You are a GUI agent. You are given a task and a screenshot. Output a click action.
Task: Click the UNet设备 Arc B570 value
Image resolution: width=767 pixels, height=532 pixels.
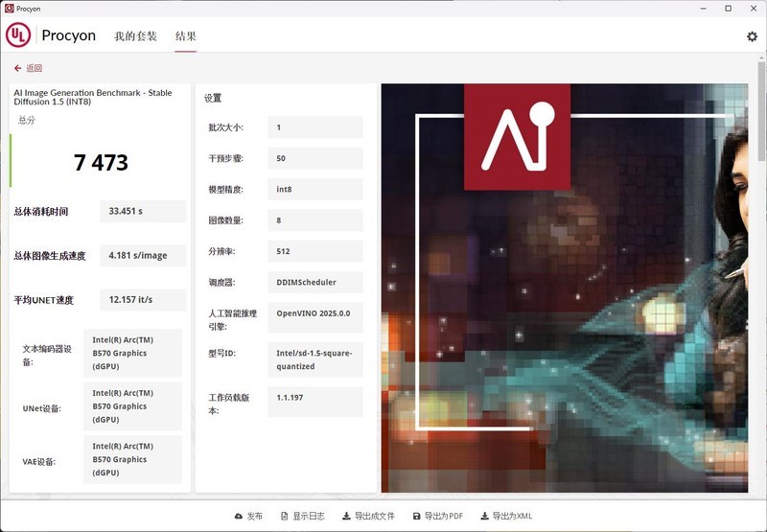(132, 405)
